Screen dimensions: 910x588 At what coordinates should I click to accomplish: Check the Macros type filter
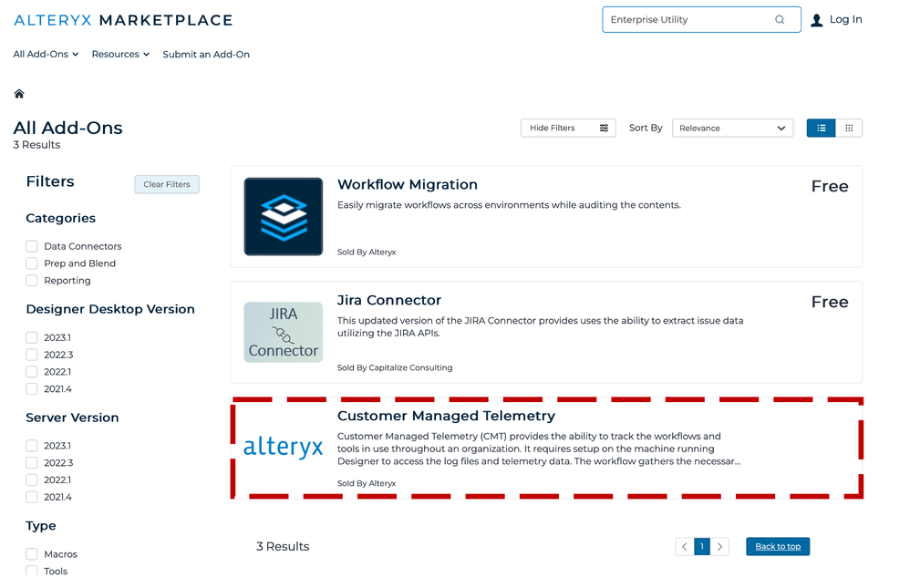(x=32, y=554)
